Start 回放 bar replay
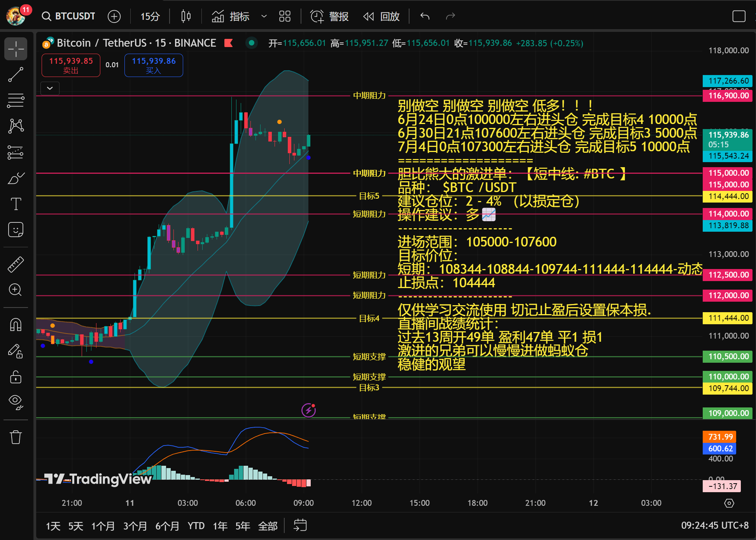This screenshot has width=756, height=540. click(x=381, y=16)
